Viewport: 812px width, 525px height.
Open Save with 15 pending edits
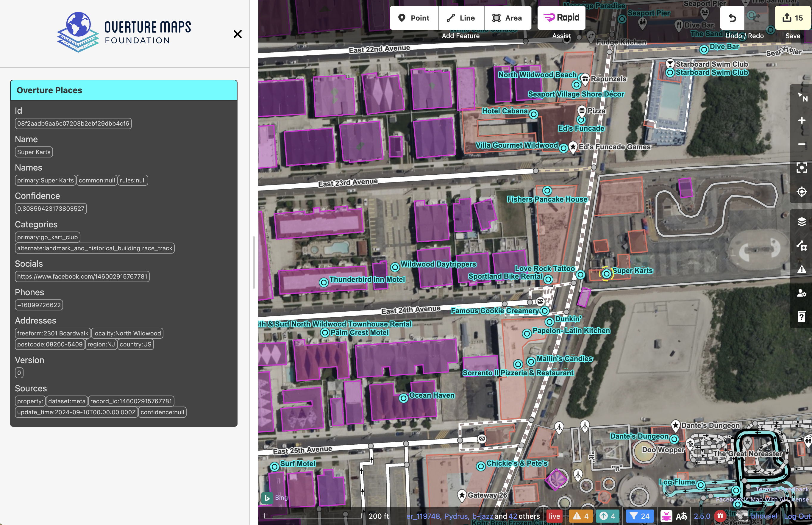[792, 18]
